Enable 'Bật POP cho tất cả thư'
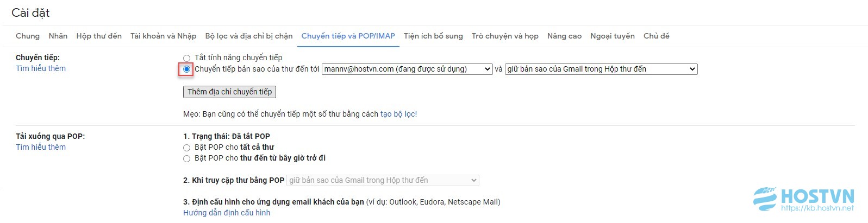Viewport: 868px width, 223px height. click(186, 148)
